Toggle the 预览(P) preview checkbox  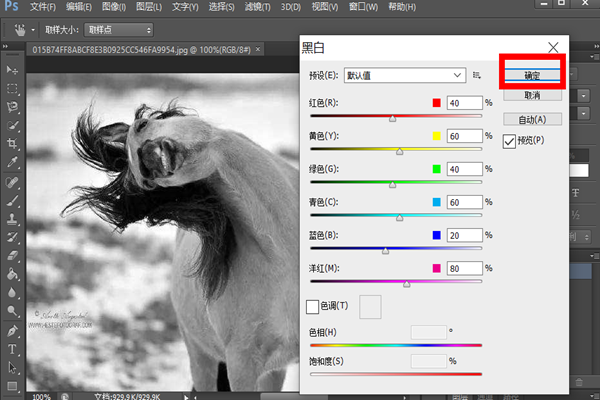coord(509,141)
